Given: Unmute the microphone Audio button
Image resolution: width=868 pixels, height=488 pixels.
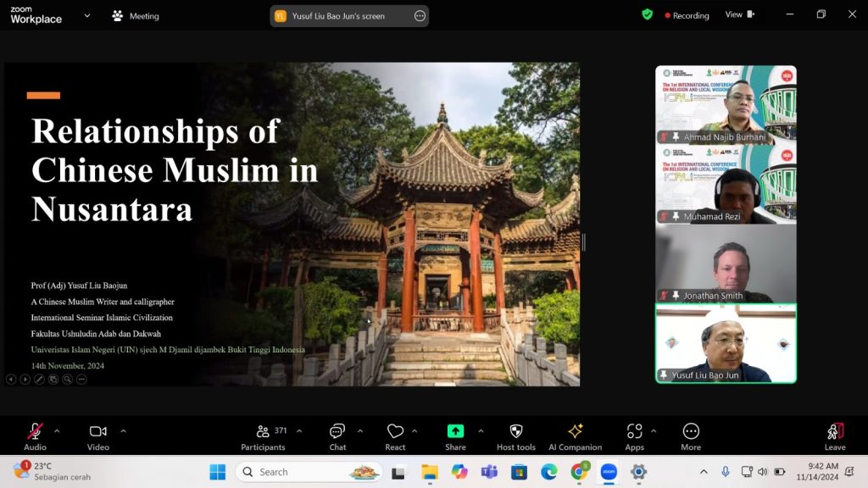Looking at the screenshot, I should (x=35, y=436).
